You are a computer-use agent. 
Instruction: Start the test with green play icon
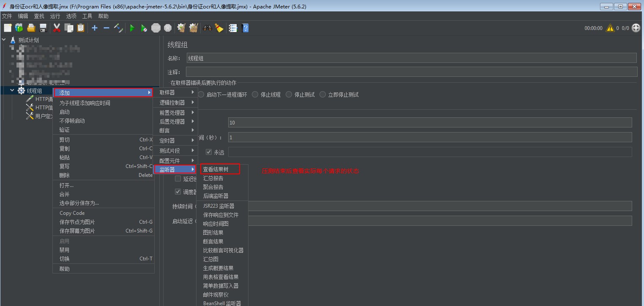coord(132,28)
